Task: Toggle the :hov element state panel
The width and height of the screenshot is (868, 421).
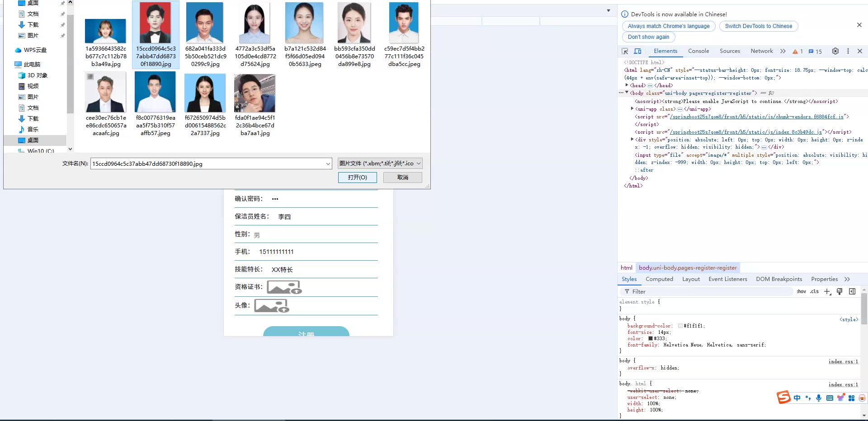Action: coord(801,291)
